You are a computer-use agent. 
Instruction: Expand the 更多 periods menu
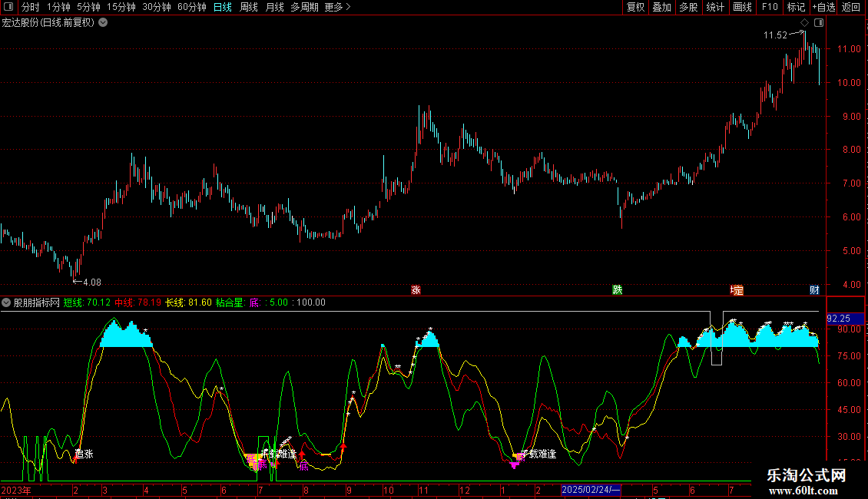pyautogui.click(x=336, y=7)
